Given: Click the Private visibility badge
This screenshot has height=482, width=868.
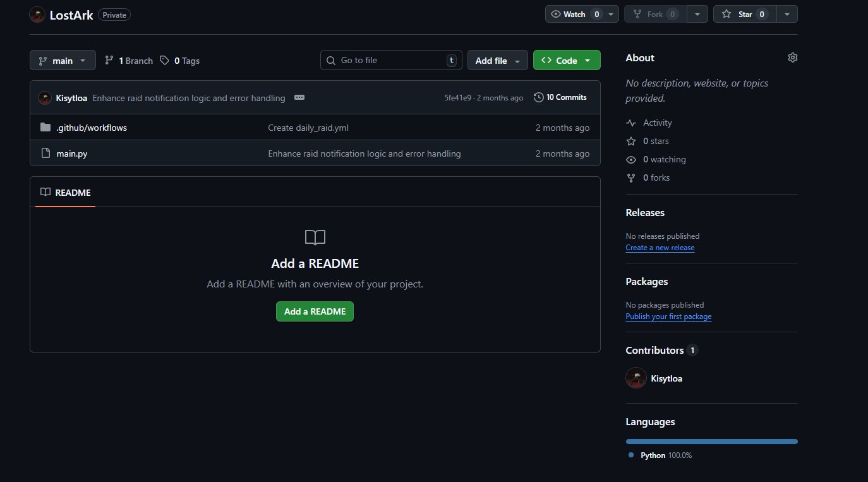Looking at the screenshot, I should [x=114, y=15].
